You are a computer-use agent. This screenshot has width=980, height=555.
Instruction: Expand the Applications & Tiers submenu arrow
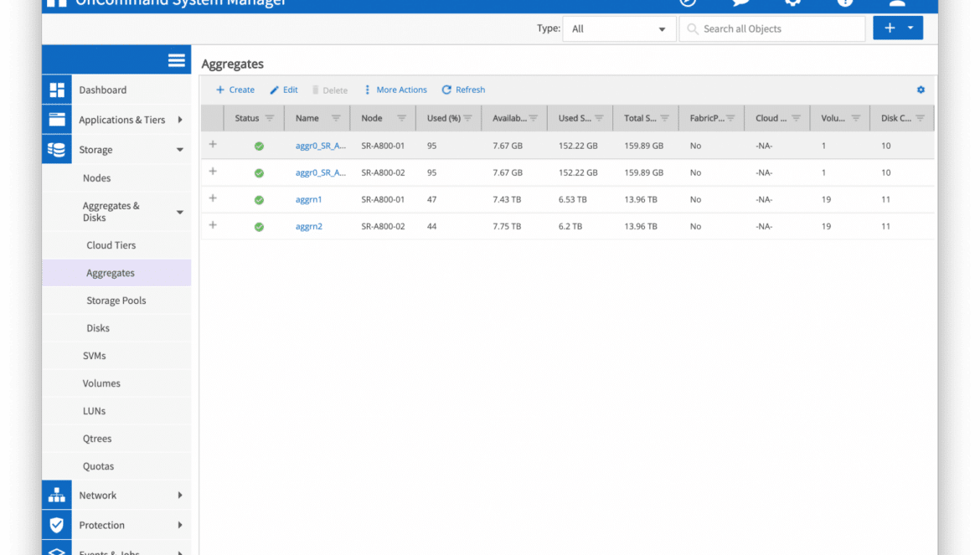(180, 120)
